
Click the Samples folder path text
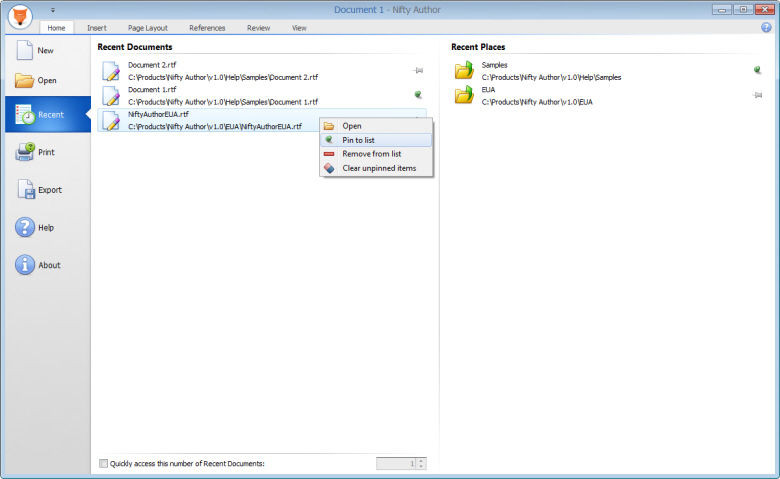coord(551,78)
